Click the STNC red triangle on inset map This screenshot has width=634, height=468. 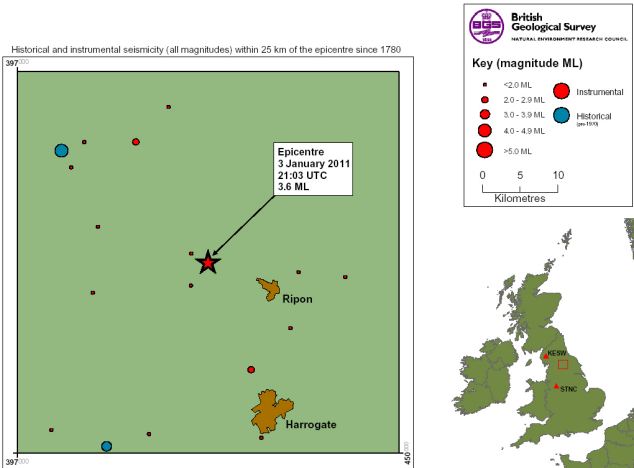pos(556,386)
